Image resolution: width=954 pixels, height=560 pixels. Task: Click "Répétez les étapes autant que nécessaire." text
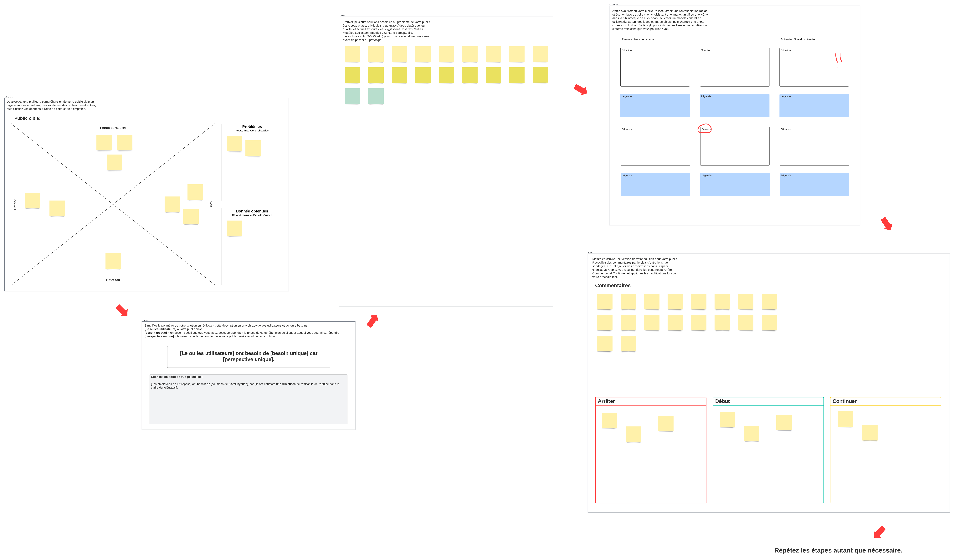(838, 551)
